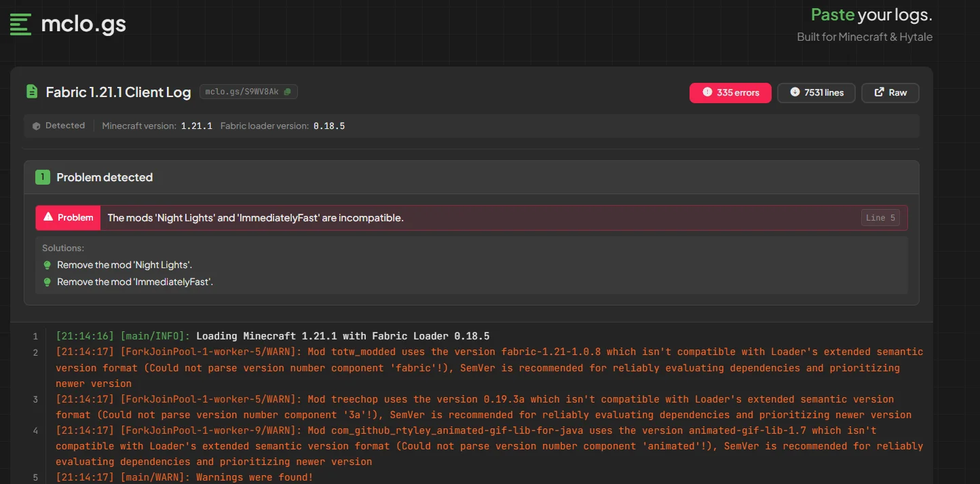Click the Minecraft version 1.21.1 value

point(196,126)
